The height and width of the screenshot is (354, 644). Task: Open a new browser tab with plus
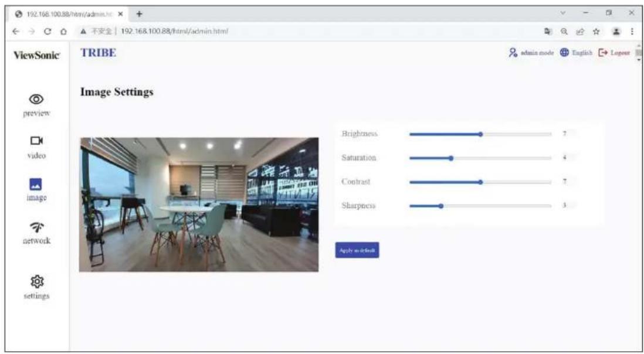tap(139, 13)
